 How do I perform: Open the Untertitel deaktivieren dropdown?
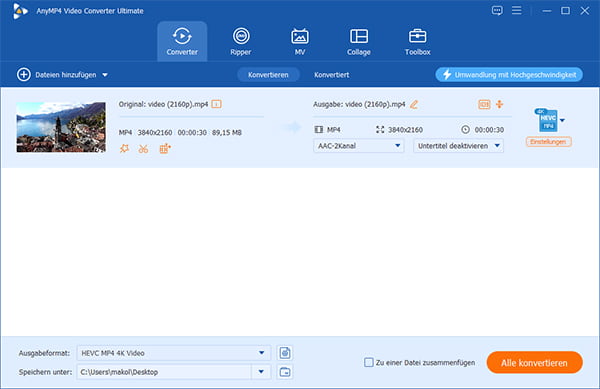(458, 146)
